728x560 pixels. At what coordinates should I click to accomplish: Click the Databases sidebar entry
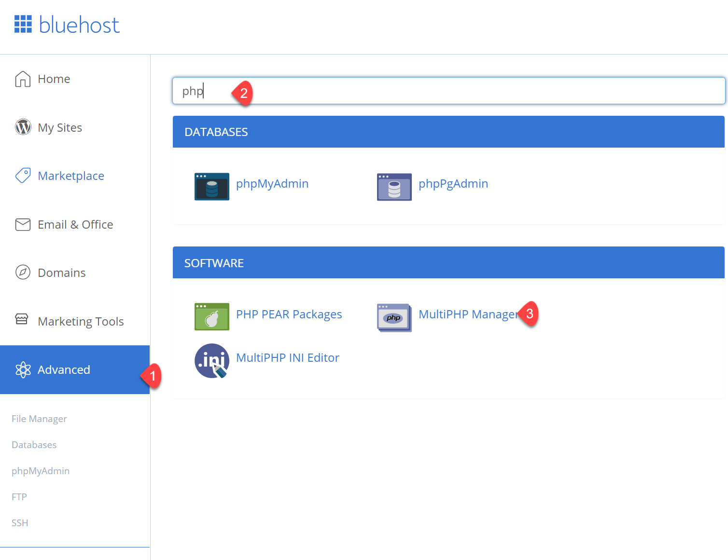click(34, 444)
